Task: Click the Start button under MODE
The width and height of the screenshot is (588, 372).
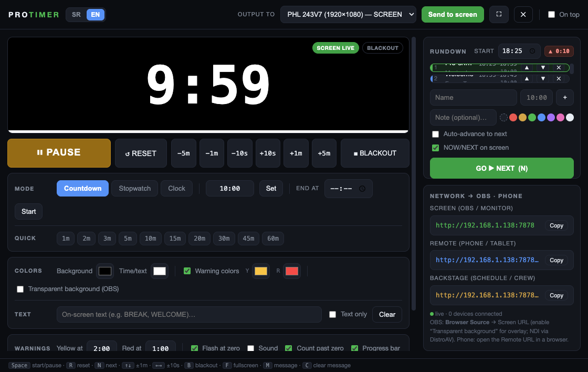Action: click(28, 212)
